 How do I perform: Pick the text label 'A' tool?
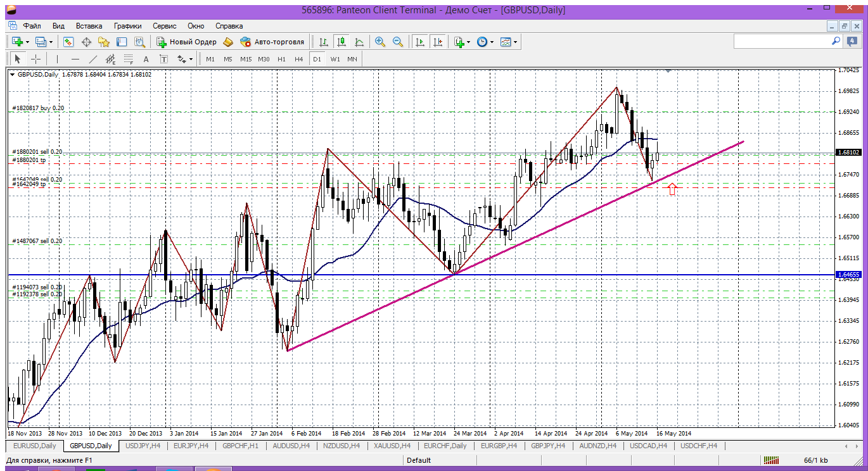146,59
